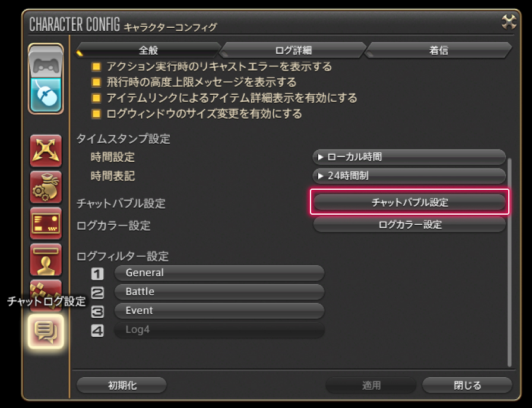Screen dimensions: 532x408
Task: Click the ログカラー設定 button
Action: [x=410, y=225]
